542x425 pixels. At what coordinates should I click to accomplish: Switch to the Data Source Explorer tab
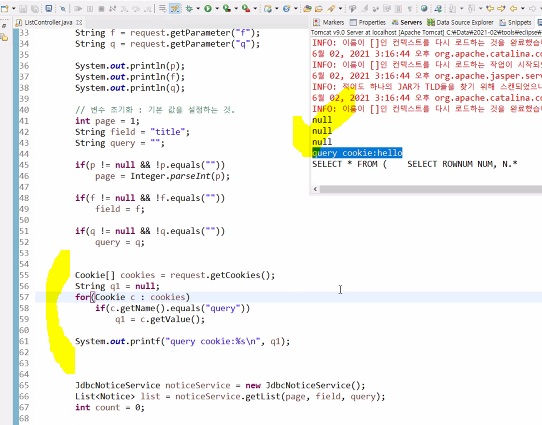[460, 22]
